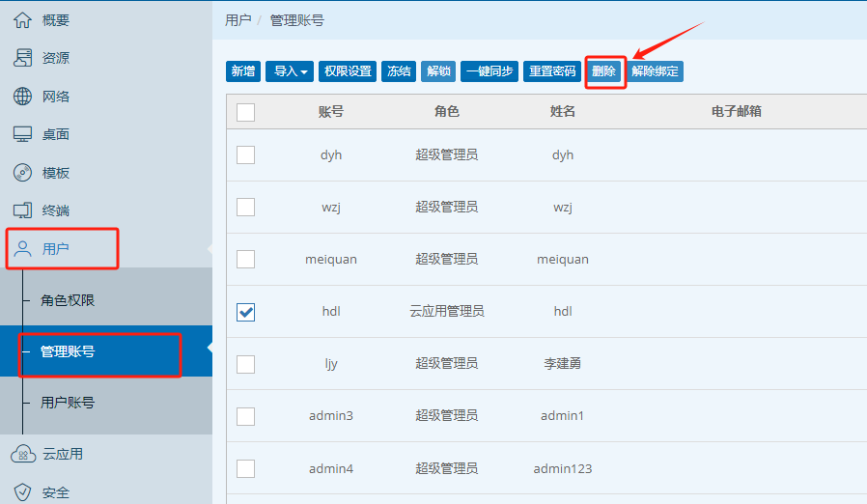Click the 终端 terminal icon
867x504 pixels.
22,210
